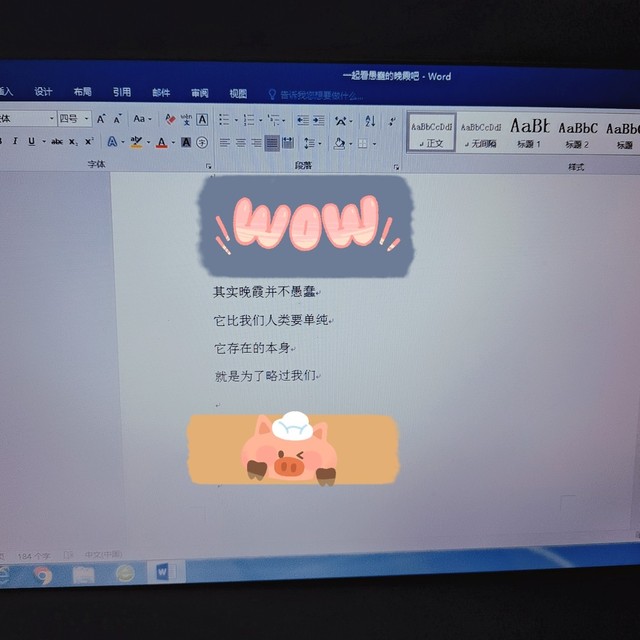Apply the text effects outlined A icon
Image resolution: width=640 pixels, height=640 pixels.
(112, 142)
